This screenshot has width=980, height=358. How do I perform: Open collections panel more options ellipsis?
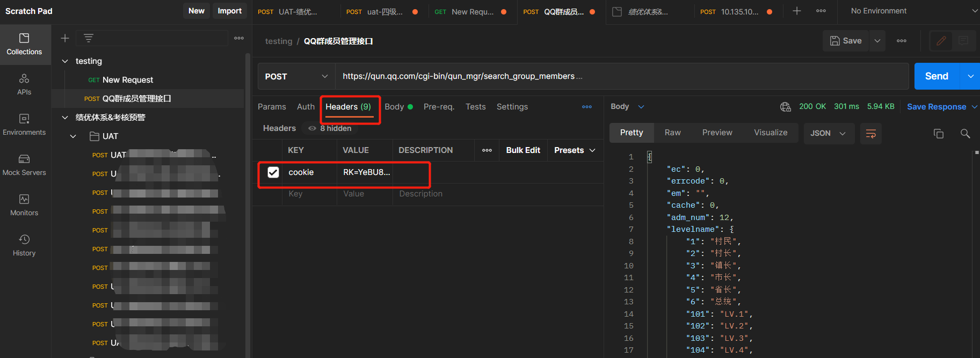tap(239, 38)
